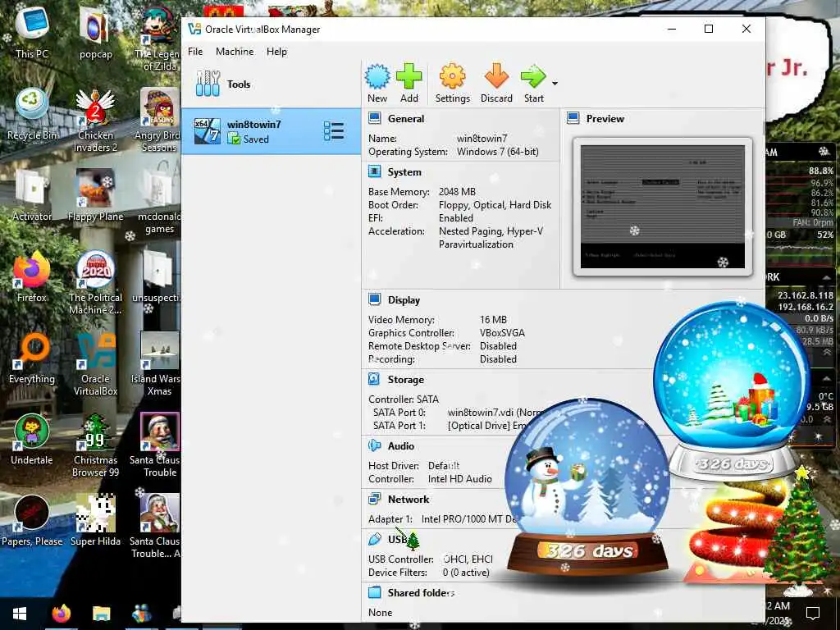This screenshot has height=630, width=840.
Task: Click the Network section header
Action: click(409, 500)
